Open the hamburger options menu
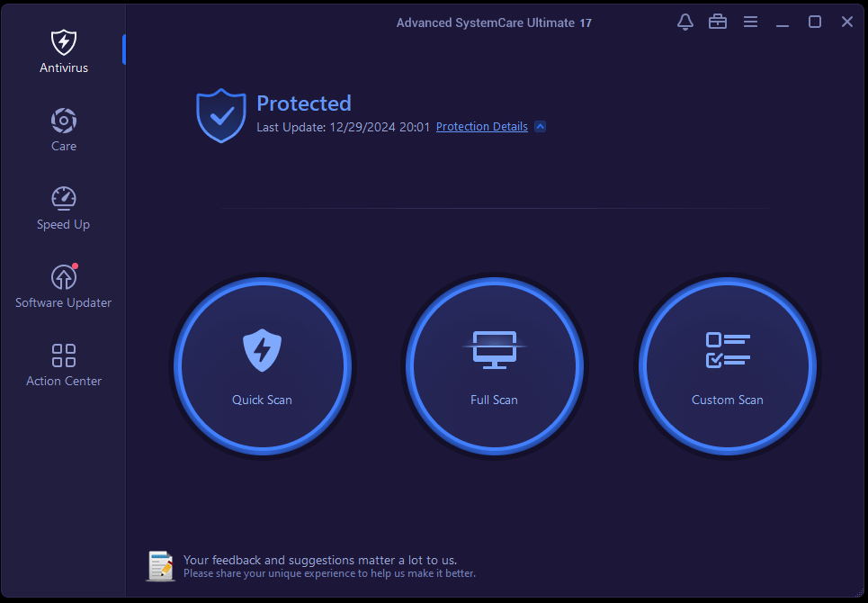 751,22
